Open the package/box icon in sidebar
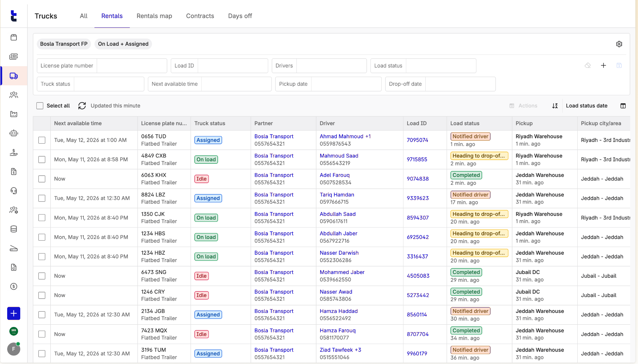This screenshot has height=364, width=638. point(14,37)
